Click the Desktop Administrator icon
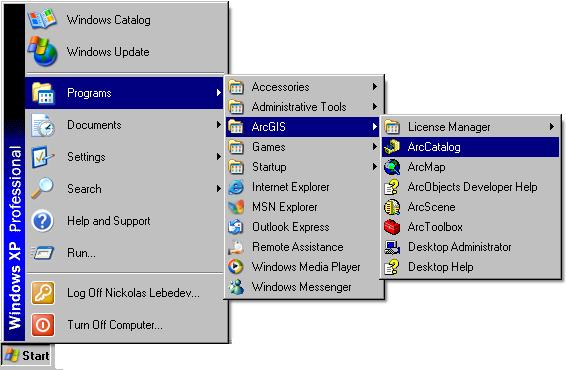This screenshot has width=566, height=370. click(392, 247)
